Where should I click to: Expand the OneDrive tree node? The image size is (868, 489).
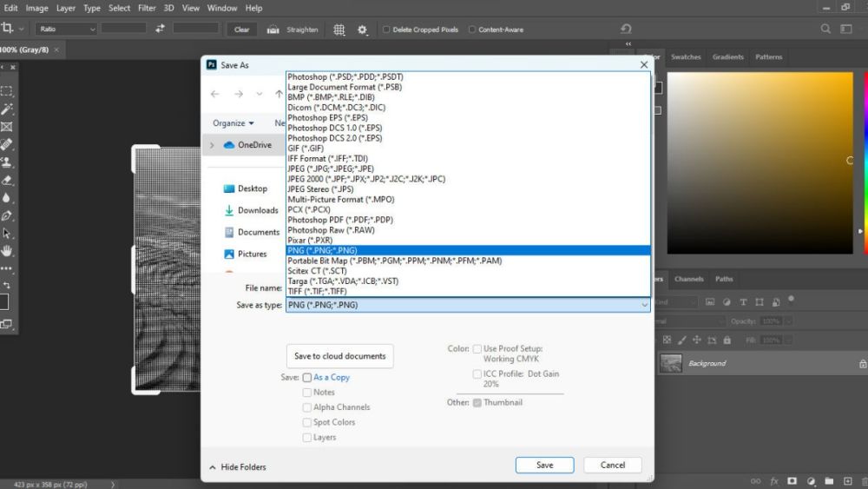[212, 145]
